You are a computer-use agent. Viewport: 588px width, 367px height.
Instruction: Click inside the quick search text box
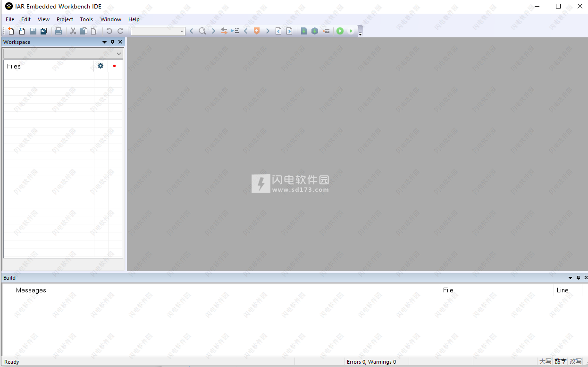pyautogui.click(x=155, y=31)
